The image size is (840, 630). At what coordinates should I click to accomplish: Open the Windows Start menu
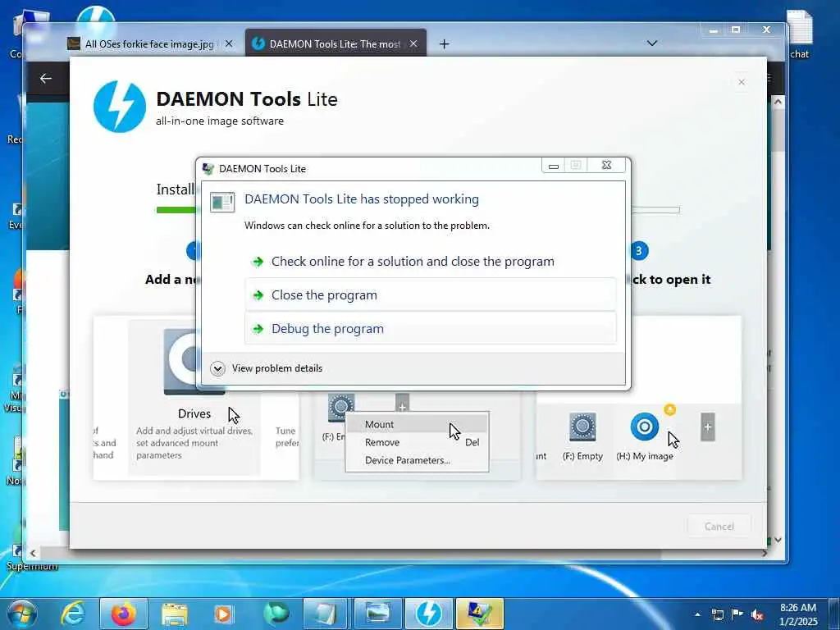pyautogui.click(x=21, y=614)
